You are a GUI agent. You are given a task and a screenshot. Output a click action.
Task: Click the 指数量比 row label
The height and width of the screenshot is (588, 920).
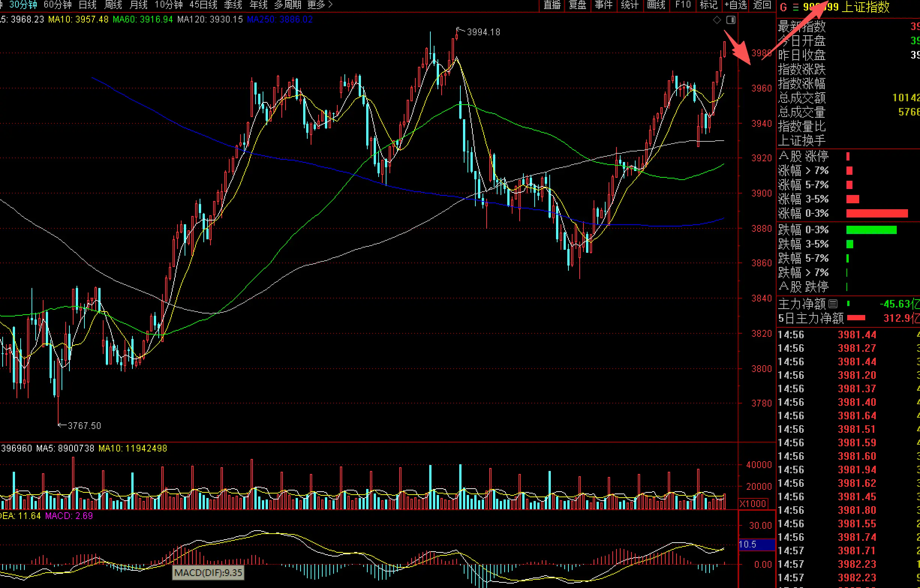point(802,126)
